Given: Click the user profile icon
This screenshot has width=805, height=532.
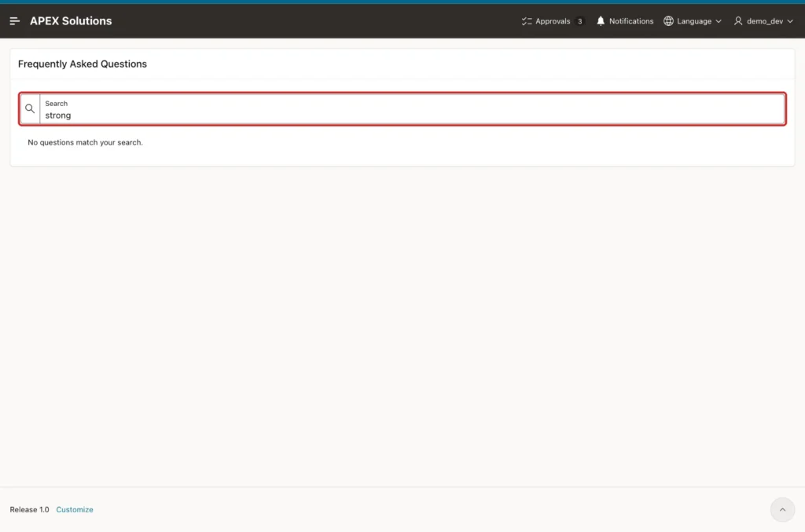Looking at the screenshot, I should (x=738, y=21).
